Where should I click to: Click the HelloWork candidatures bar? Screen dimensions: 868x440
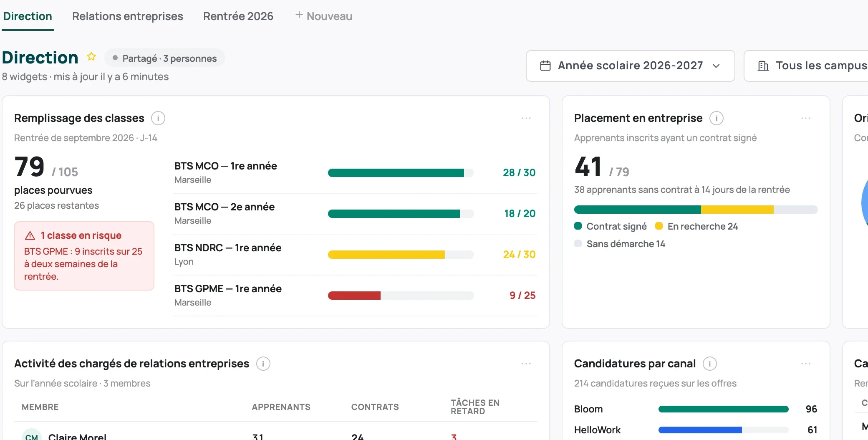[724, 430]
